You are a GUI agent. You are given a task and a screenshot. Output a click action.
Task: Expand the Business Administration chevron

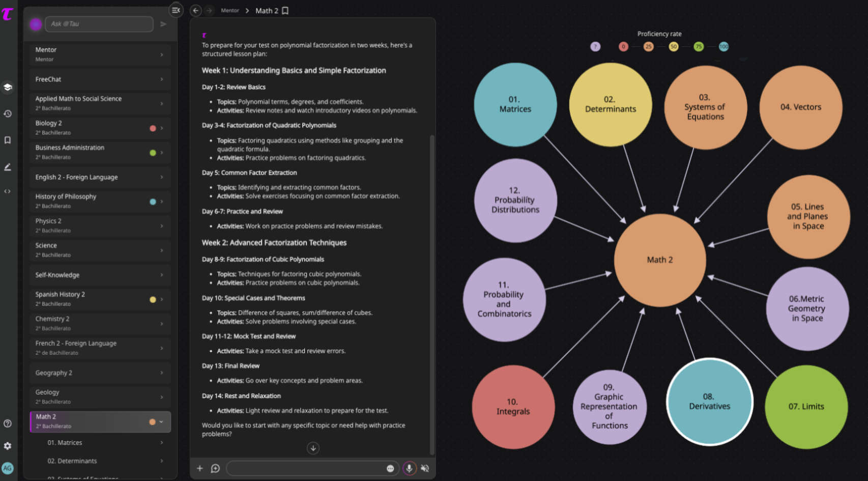pyautogui.click(x=162, y=153)
